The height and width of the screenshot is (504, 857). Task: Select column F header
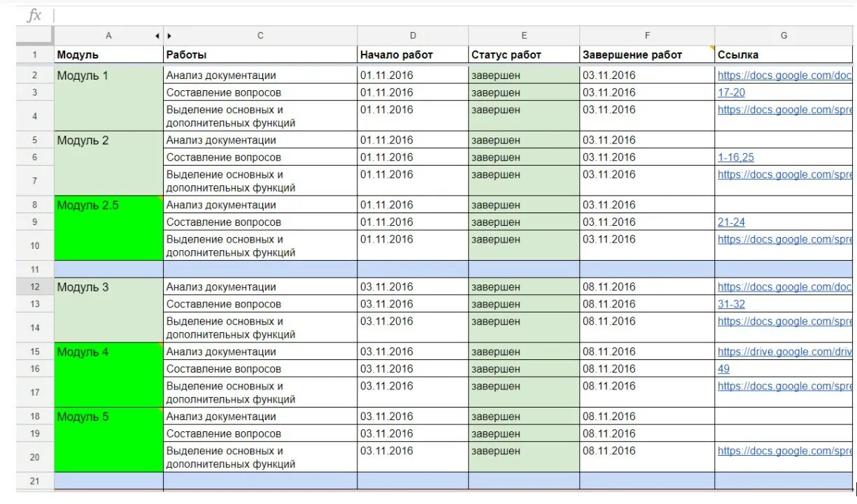pyautogui.click(x=647, y=36)
